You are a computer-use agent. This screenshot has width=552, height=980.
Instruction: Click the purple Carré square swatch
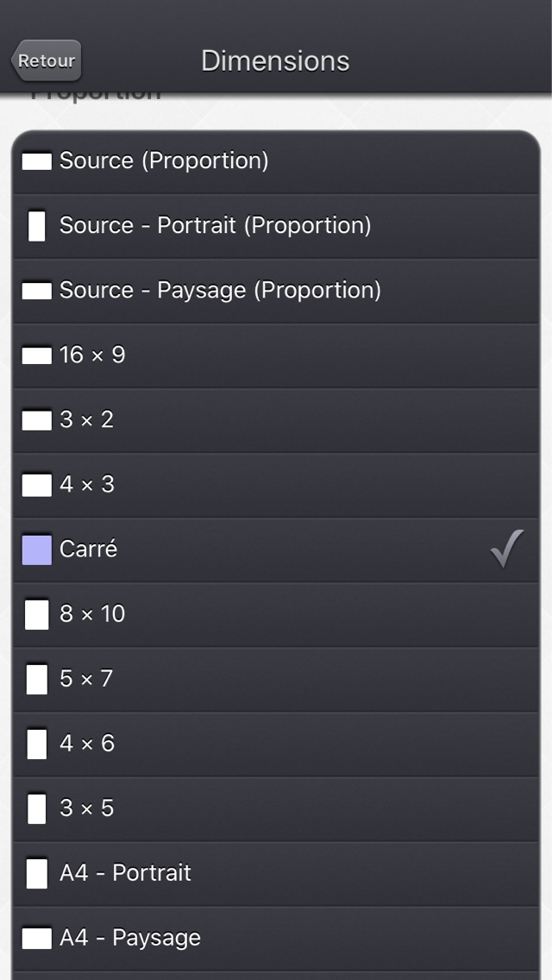(37, 550)
